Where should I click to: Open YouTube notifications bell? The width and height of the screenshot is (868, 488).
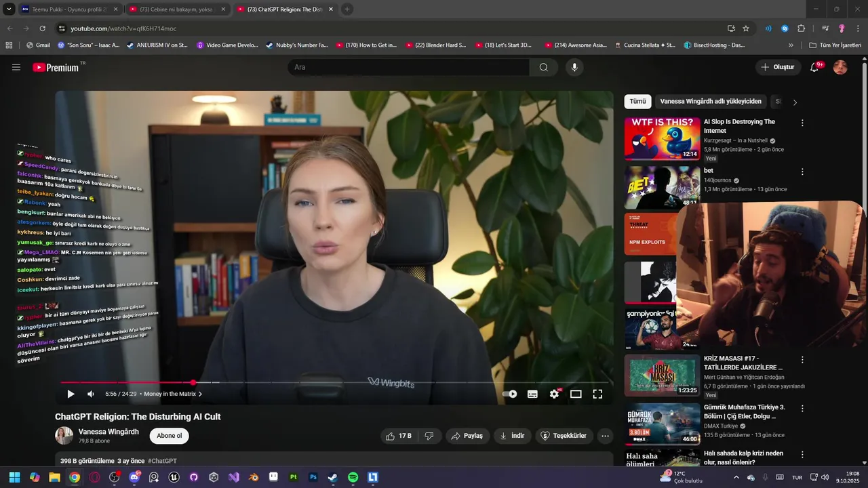tap(815, 67)
